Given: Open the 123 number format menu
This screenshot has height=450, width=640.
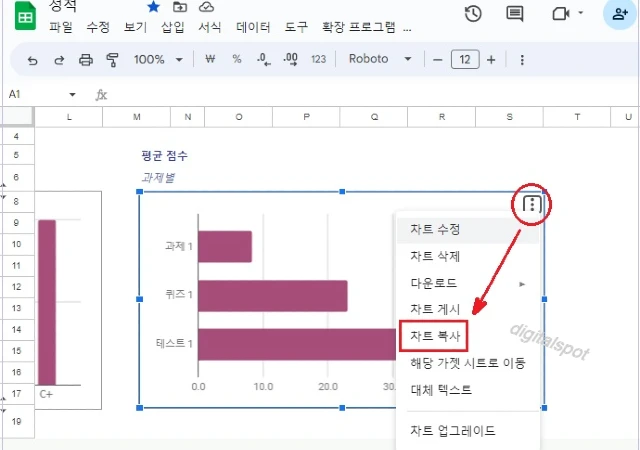Looking at the screenshot, I should [318, 60].
